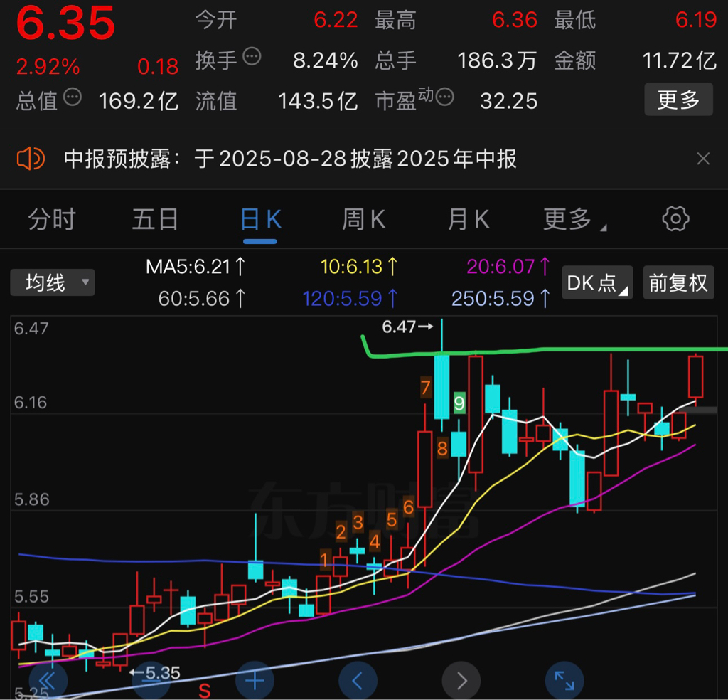The width and height of the screenshot is (728, 700).
Task: Switch to 分时 tab
Action: (51, 219)
